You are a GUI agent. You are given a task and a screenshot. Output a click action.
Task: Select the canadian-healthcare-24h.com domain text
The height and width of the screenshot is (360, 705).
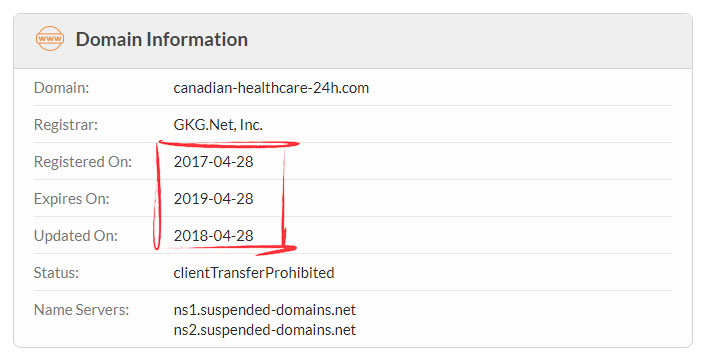(271, 88)
